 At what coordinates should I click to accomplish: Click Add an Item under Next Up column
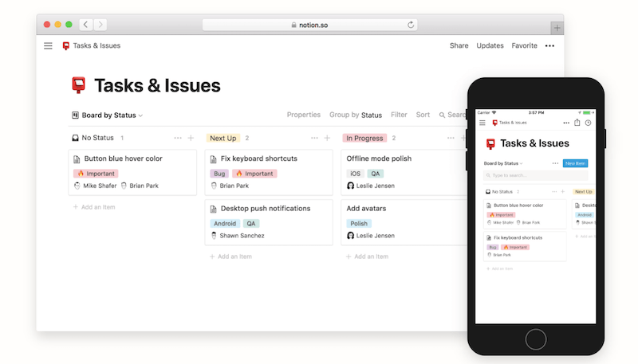(230, 256)
